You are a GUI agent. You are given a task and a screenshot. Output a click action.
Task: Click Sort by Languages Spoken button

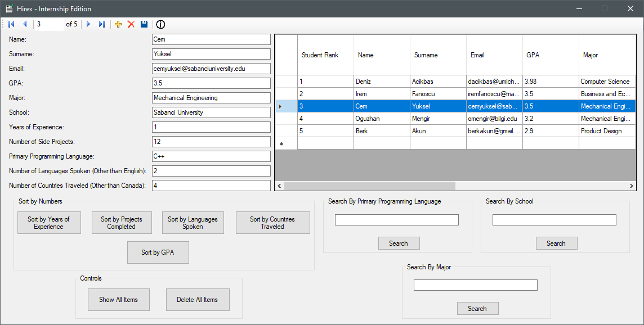(x=193, y=223)
